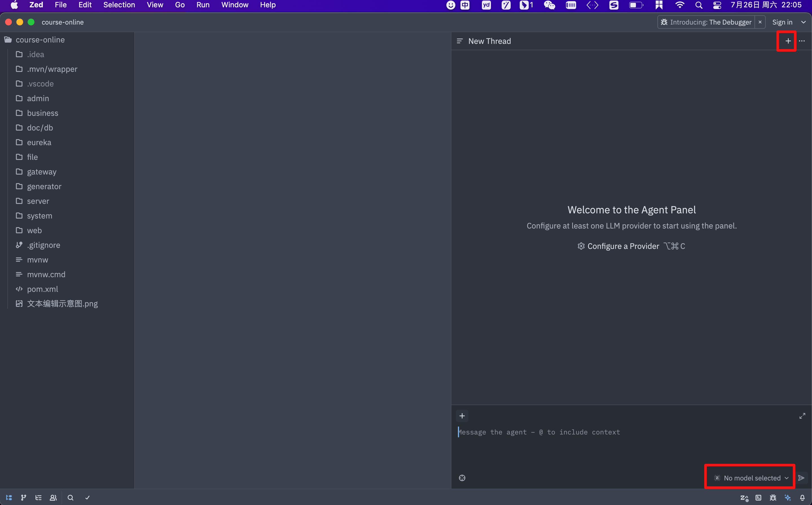Open the Run menu
This screenshot has width=812, height=505.
tap(203, 5)
